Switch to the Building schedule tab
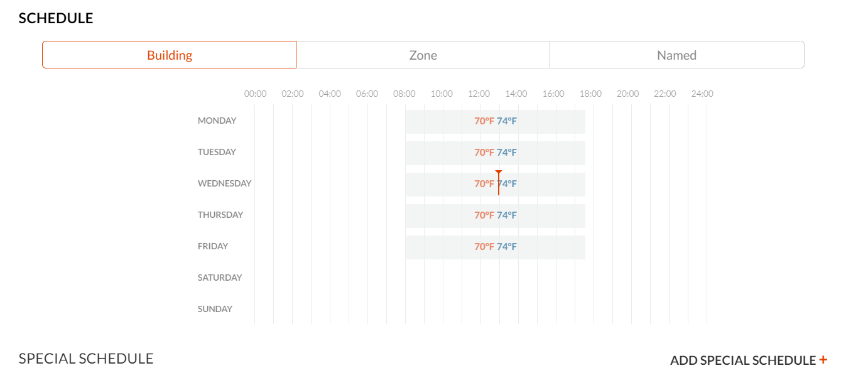 point(169,55)
